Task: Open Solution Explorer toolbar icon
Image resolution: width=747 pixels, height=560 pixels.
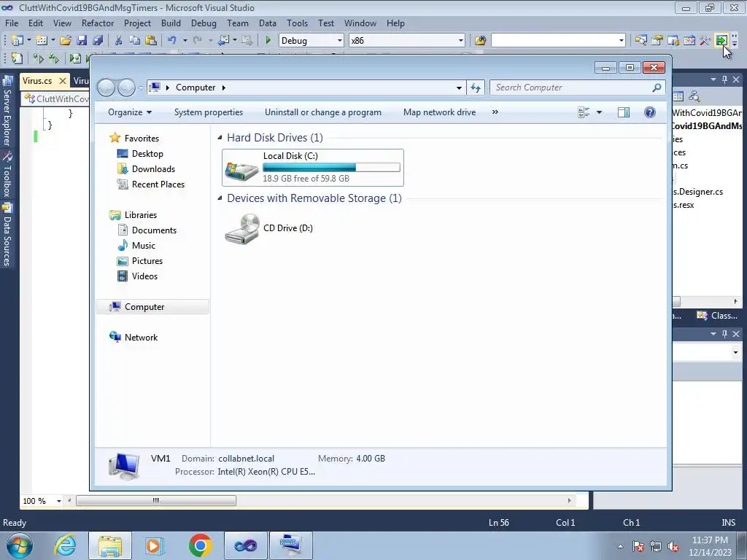Action: tap(640, 41)
